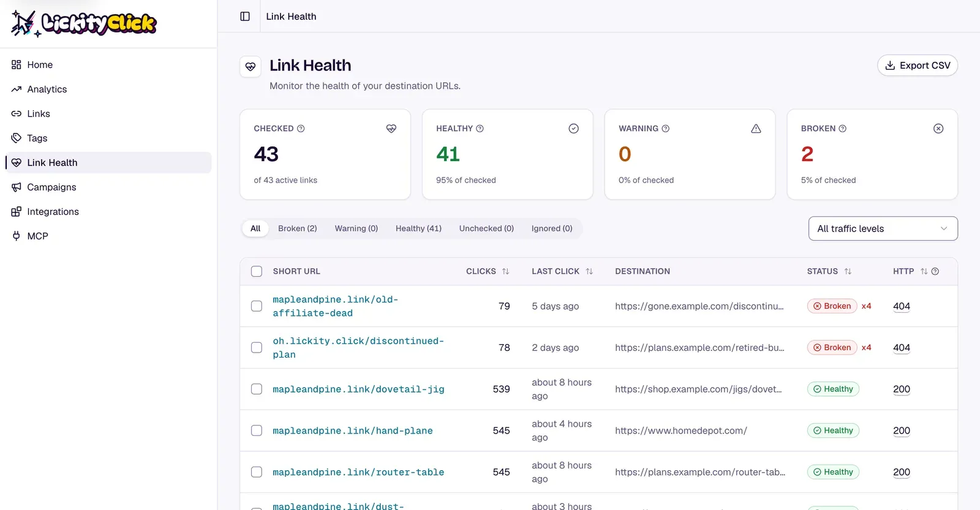Viewport: 980px width, 510px height.
Task: Check the hand-plane row checkbox
Action: [257, 431]
